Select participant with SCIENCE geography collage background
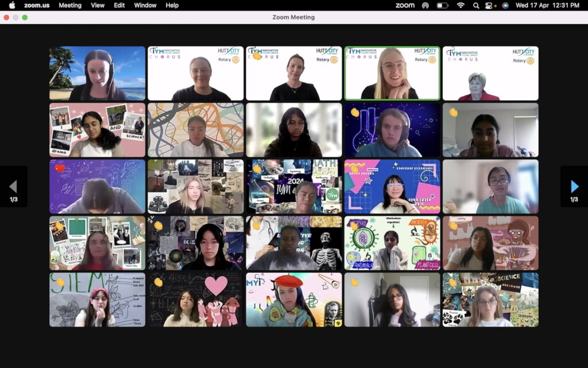588x368 pixels. pos(490,300)
